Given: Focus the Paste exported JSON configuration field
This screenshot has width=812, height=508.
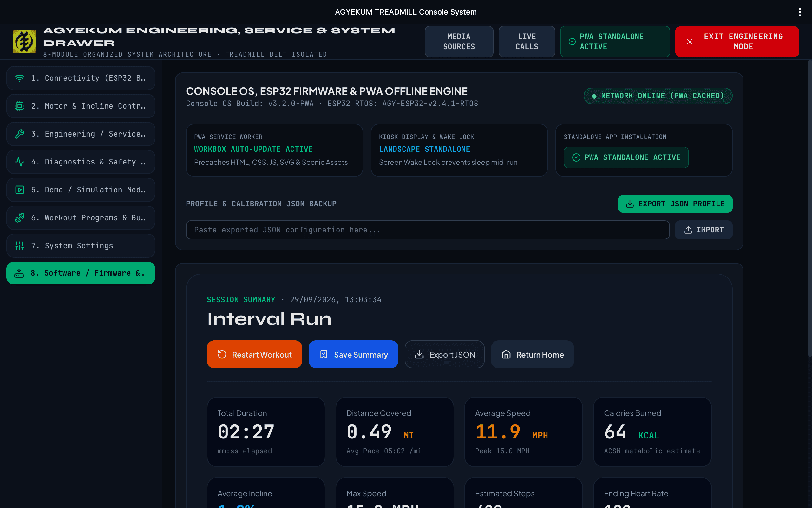Looking at the screenshot, I should point(428,230).
